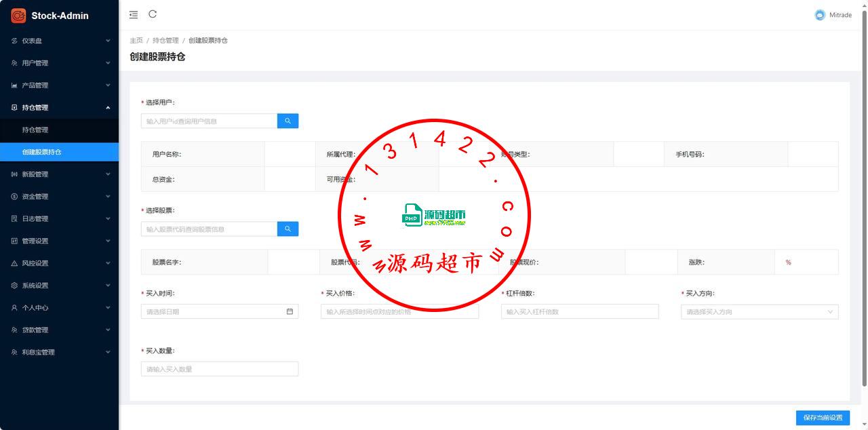
Task: Expand the 日志管理 menu chevron
Action: [108, 218]
